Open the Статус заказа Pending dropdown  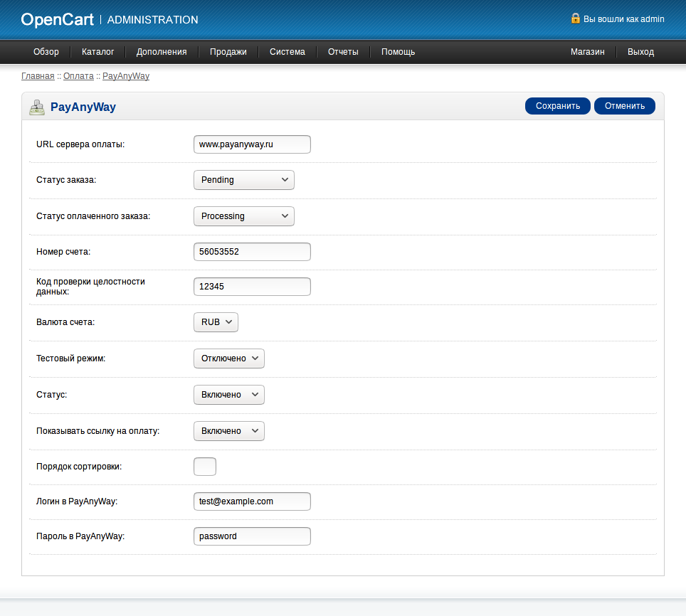point(243,180)
